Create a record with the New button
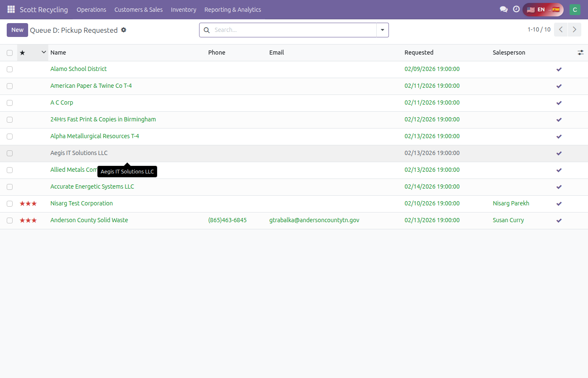This screenshot has height=378, width=588. point(17,30)
